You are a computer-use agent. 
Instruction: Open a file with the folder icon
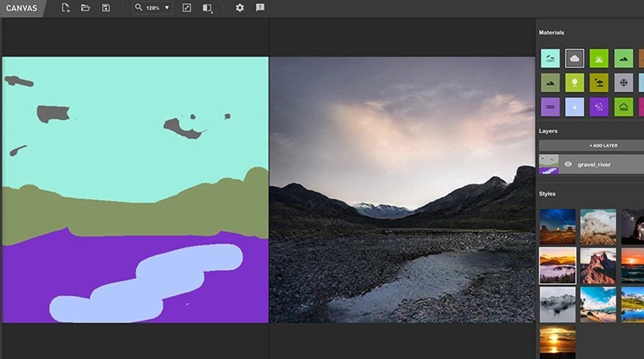tap(85, 8)
